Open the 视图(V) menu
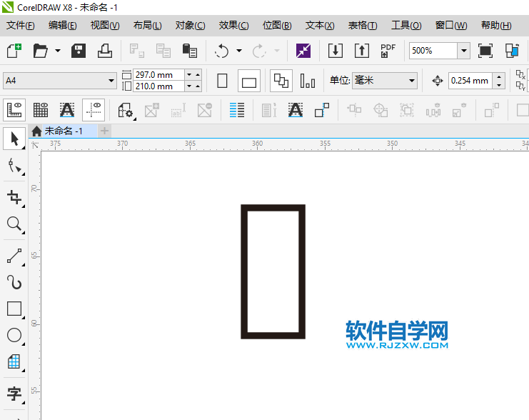The height and width of the screenshot is (420, 529). [x=105, y=25]
